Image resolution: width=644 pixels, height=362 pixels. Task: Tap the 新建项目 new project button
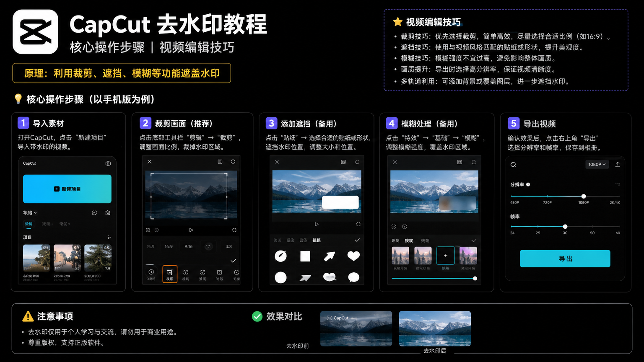67,189
